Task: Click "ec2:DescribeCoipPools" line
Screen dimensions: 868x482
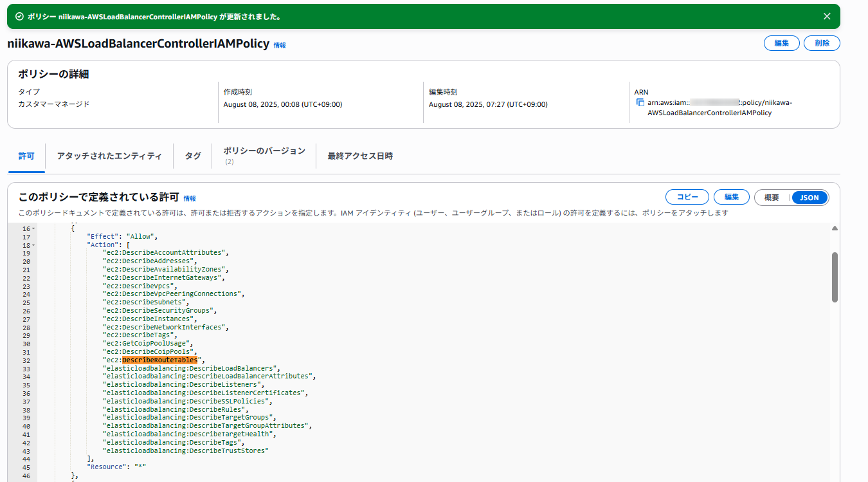Action: [x=150, y=352]
